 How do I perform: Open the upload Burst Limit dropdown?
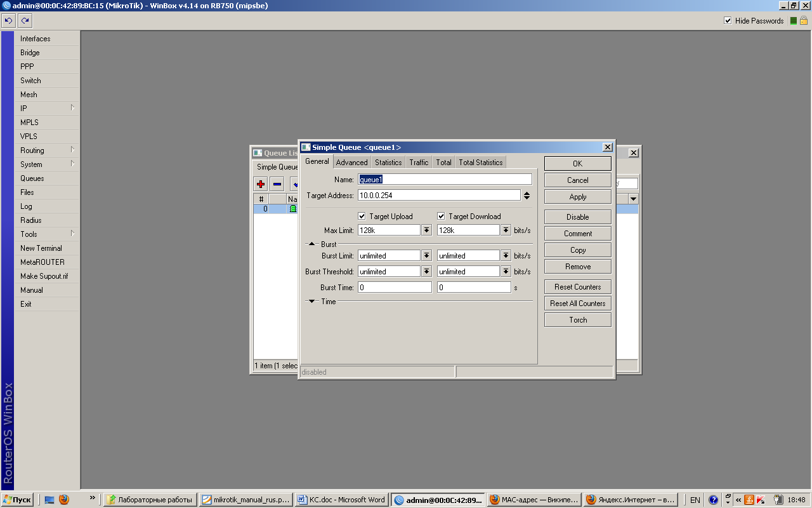click(x=427, y=256)
